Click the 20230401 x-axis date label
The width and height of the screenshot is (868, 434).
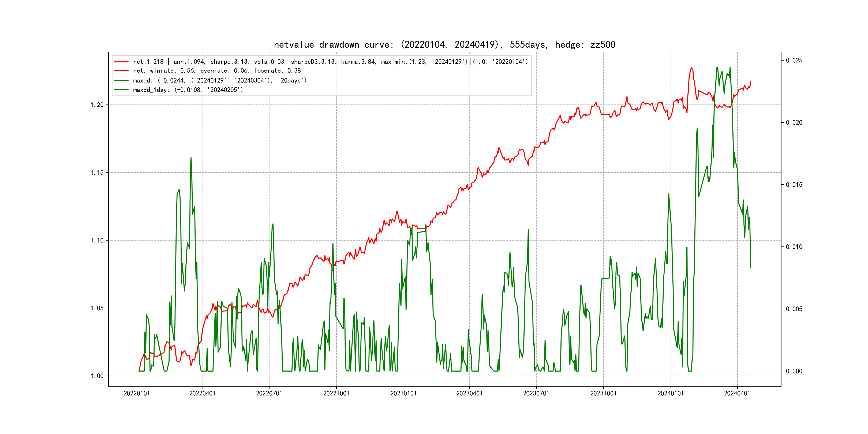(x=469, y=393)
